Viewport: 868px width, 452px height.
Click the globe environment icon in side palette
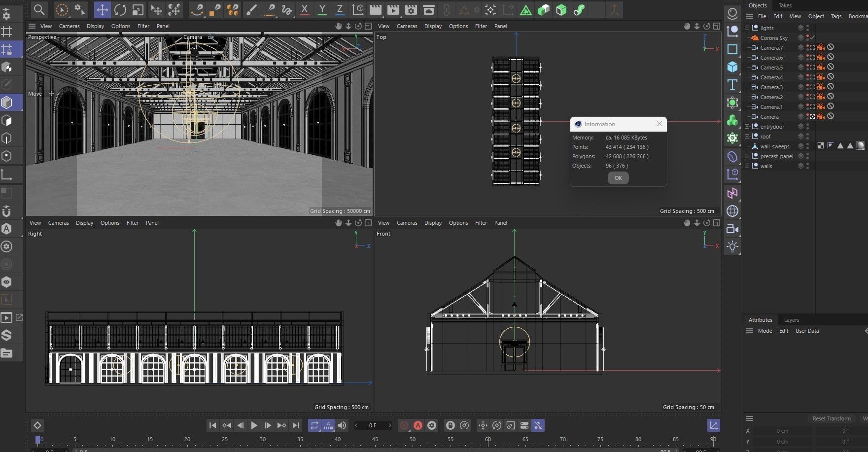pyautogui.click(x=732, y=211)
